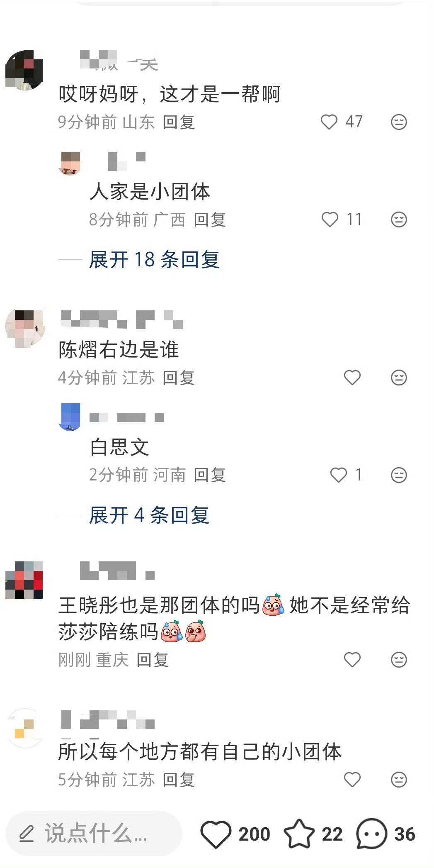Like the 王晓彤 comment from 重庆
The width and height of the screenshot is (434, 868).
pyautogui.click(x=352, y=660)
